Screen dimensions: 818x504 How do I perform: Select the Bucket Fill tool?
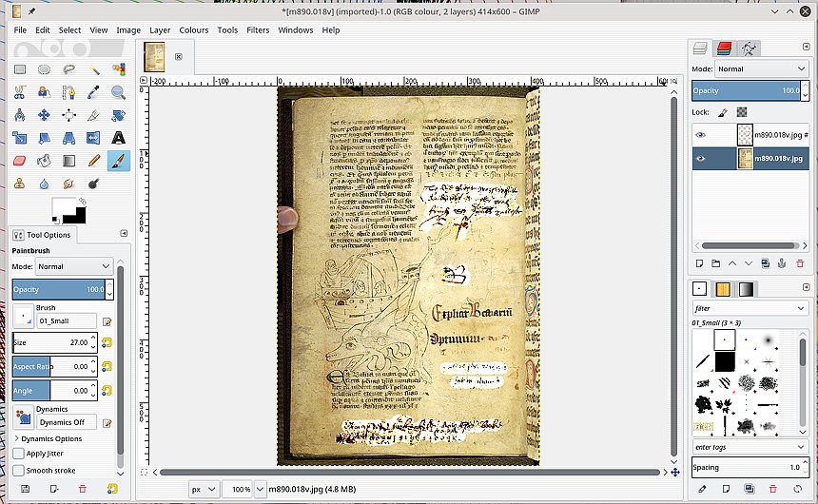45,161
